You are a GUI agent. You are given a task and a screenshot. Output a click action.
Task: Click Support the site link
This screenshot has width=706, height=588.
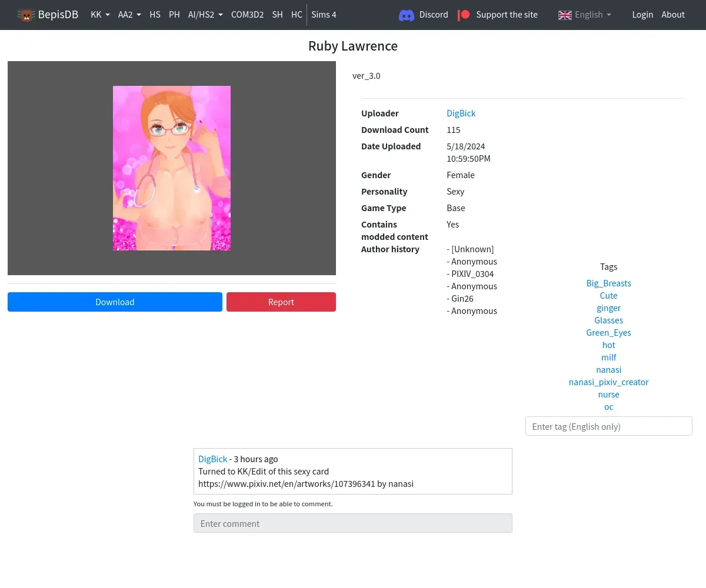pos(507,15)
